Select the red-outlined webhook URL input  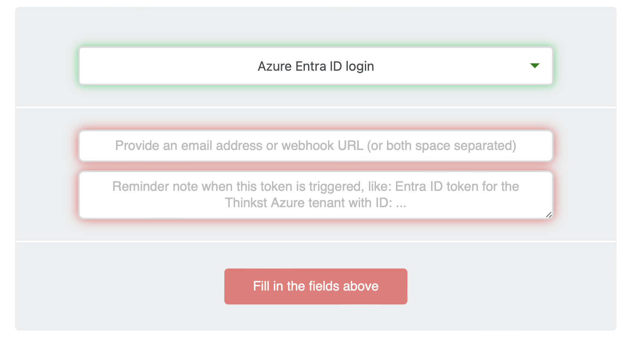tap(316, 146)
